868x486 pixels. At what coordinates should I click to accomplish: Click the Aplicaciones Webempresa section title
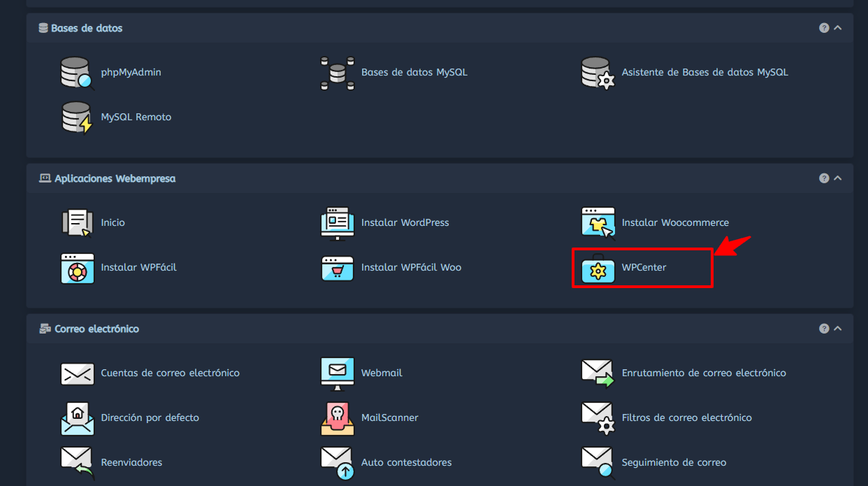115,179
